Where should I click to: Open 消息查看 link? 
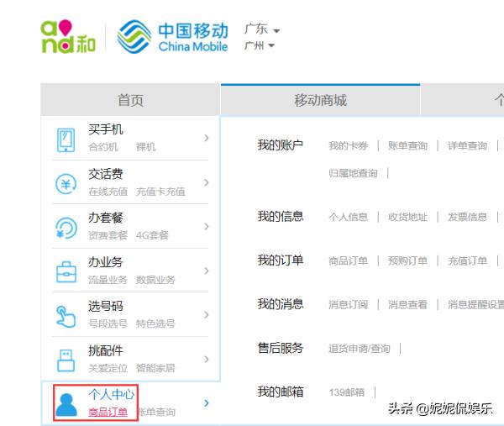click(407, 304)
